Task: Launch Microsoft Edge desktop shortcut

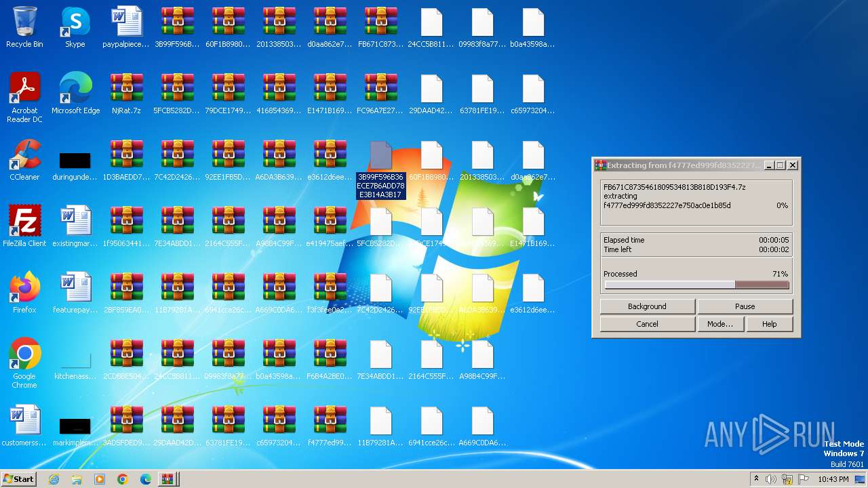Action: tap(75, 94)
